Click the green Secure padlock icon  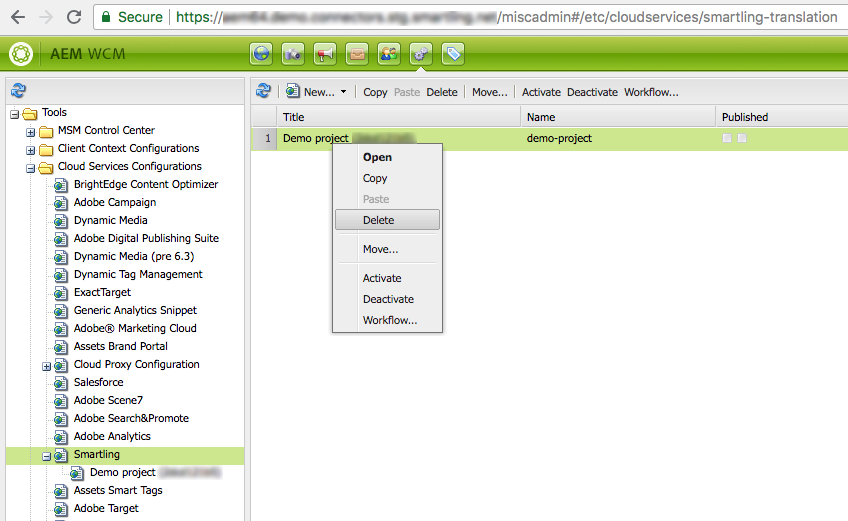point(107,17)
